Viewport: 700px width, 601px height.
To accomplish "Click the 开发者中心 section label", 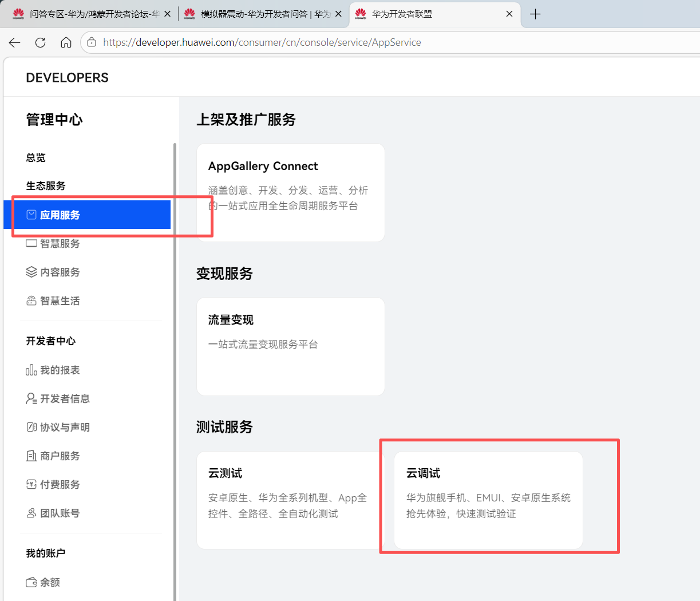I will [x=50, y=341].
